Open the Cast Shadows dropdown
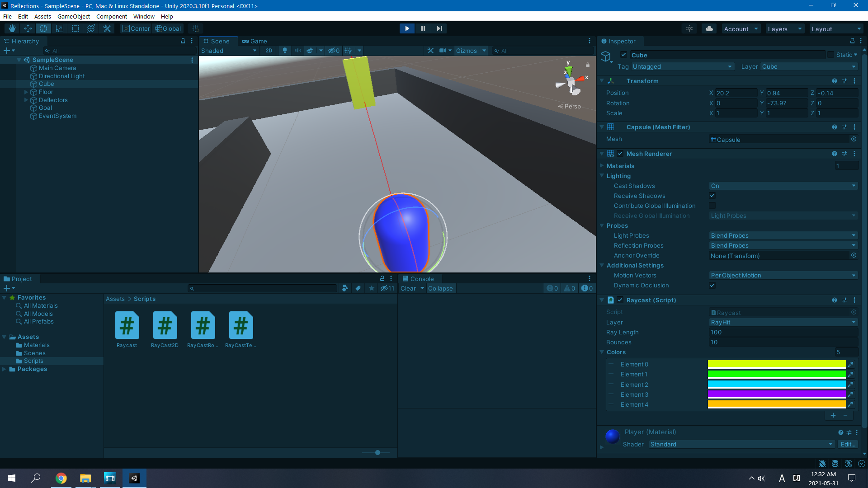The height and width of the screenshot is (488, 868). (x=783, y=186)
